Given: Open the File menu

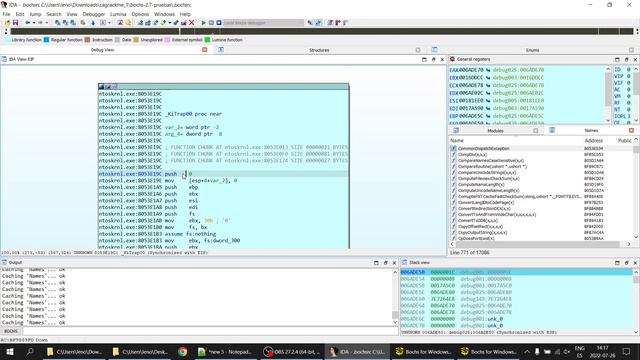Looking at the screenshot, I should pos(7,14).
